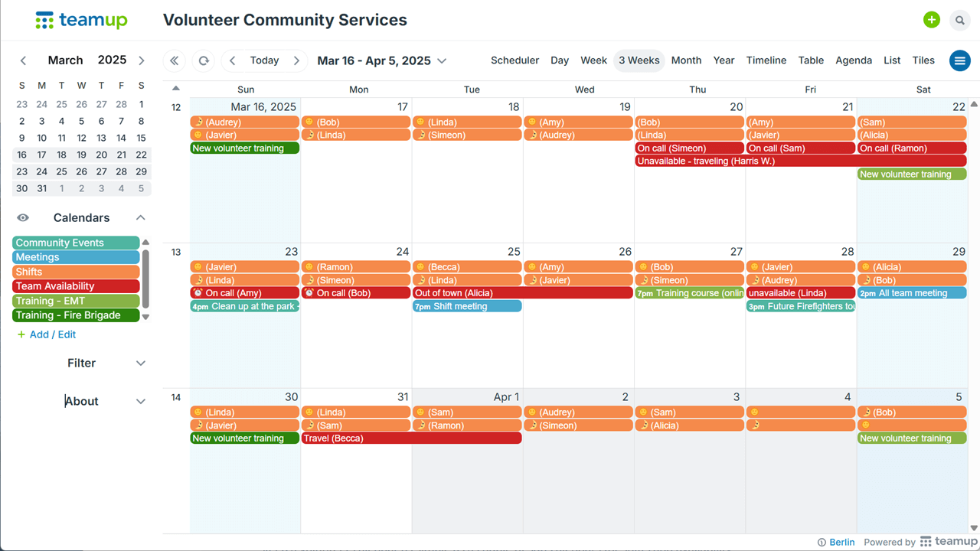Toggle the Team Availability calendar
Viewport: 980px width, 551px height.
pos(76,286)
